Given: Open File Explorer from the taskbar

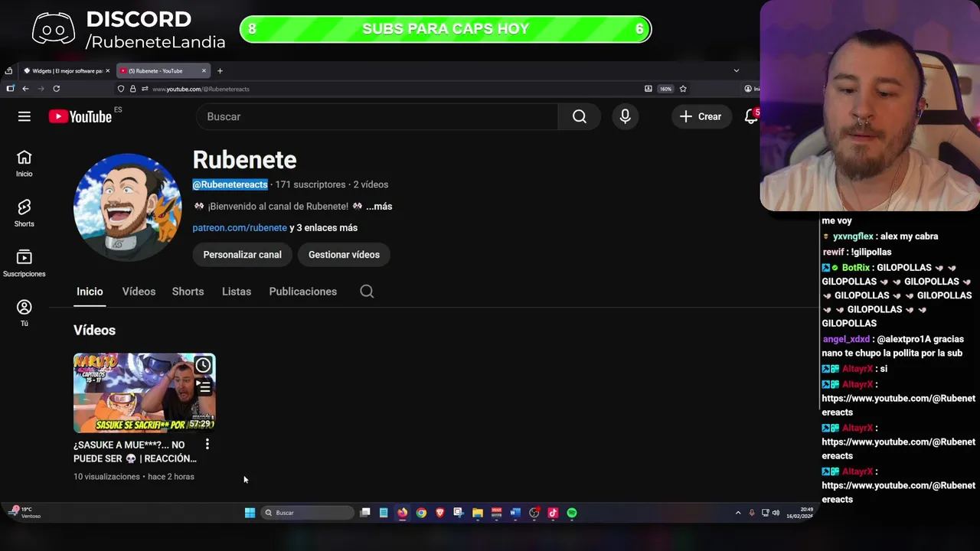Looking at the screenshot, I should click(478, 513).
